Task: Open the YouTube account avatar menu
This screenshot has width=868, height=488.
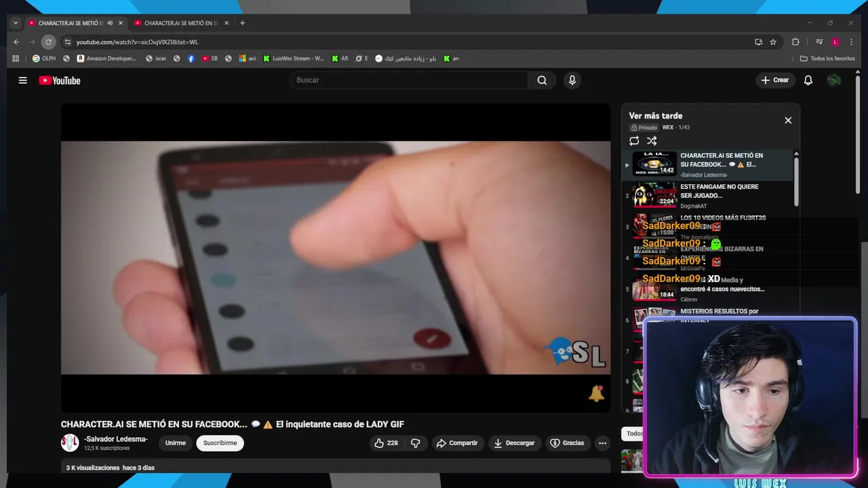Action: 834,80
